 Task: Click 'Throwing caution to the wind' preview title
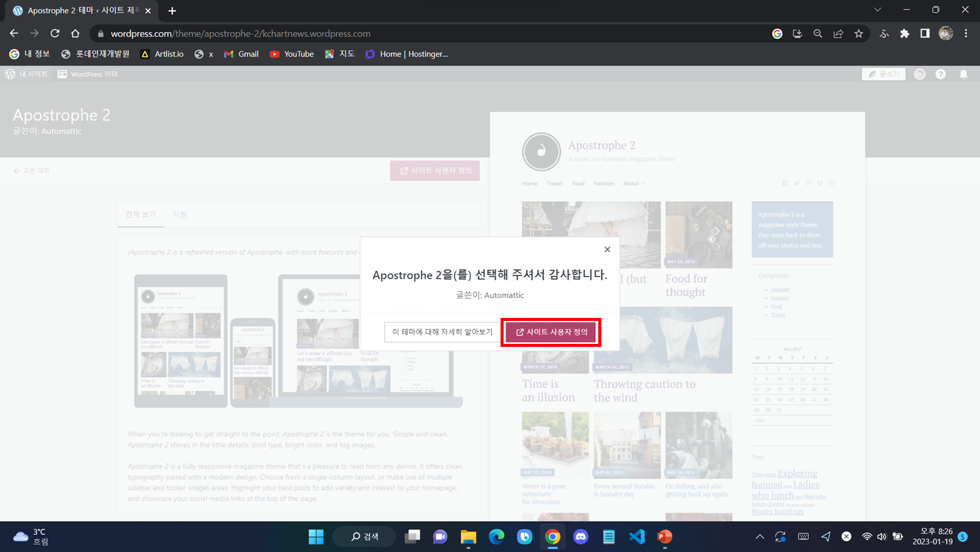pyautogui.click(x=644, y=390)
